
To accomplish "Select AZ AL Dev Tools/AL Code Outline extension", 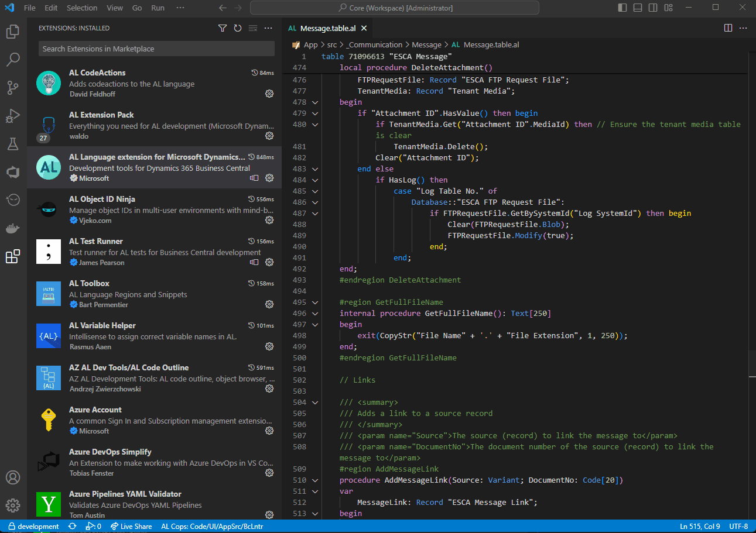I will 155,378.
